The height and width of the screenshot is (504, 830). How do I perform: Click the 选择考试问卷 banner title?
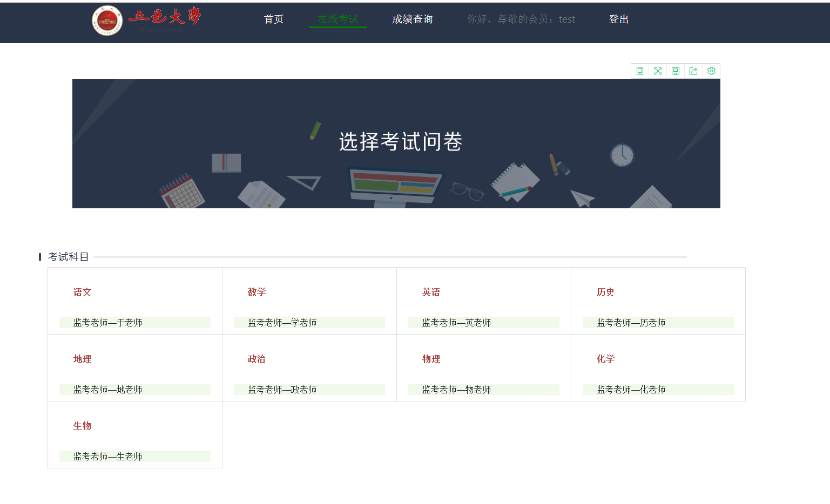click(401, 142)
